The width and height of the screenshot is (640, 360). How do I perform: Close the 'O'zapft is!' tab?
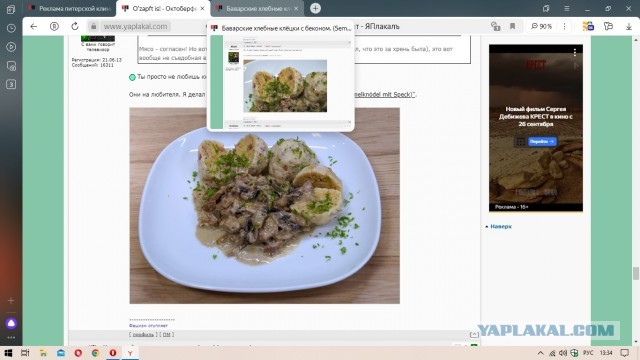point(202,9)
